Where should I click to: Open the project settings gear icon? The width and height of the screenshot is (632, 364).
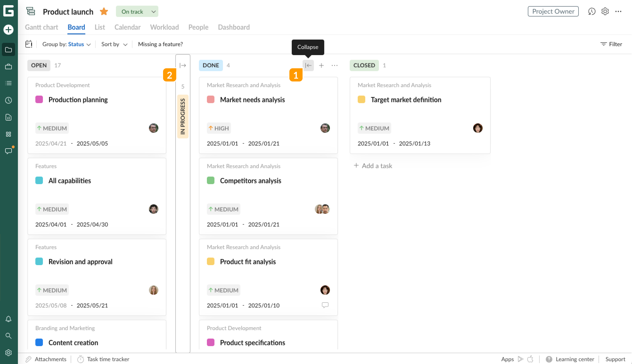click(605, 11)
